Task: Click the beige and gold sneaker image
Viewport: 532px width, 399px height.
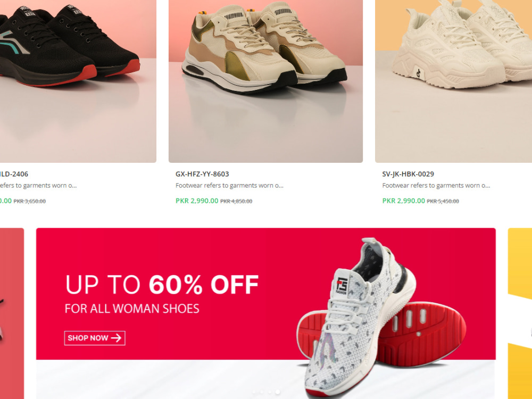Action: pos(265,81)
